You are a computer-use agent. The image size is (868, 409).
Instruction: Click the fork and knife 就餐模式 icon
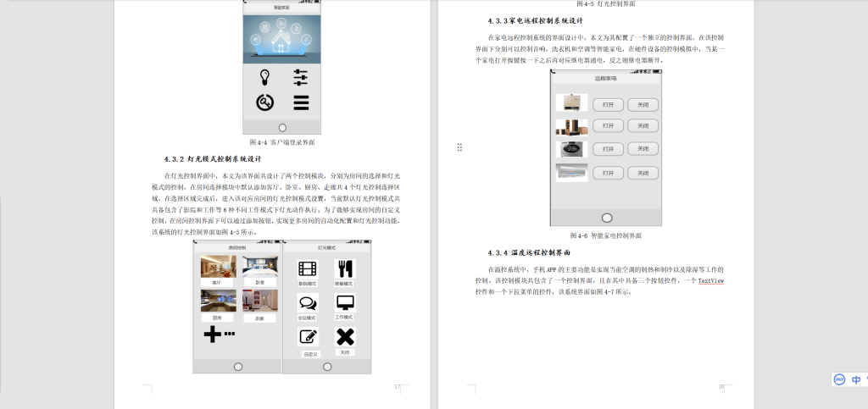[x=345, y=269]
